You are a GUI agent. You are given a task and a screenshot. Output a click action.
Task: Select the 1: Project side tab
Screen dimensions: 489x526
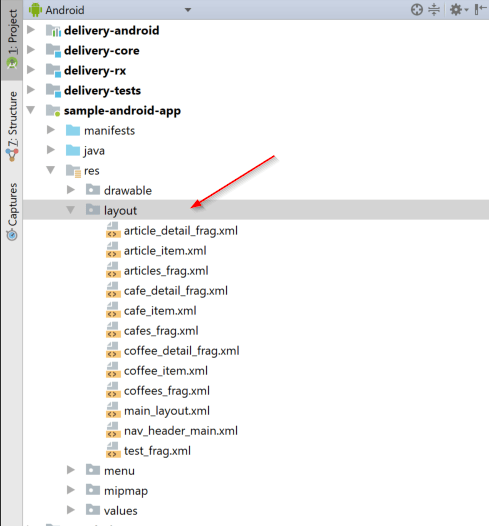(12, 39)
